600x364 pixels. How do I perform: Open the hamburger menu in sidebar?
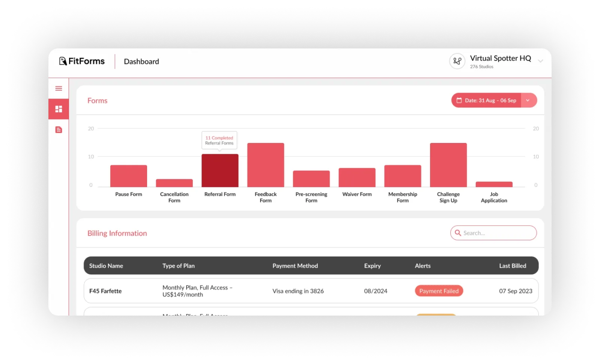59,89
